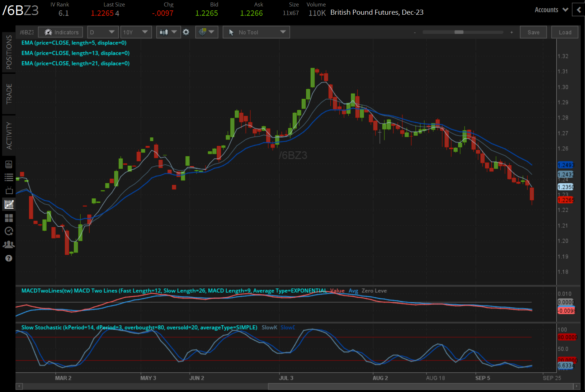Open the help question mark icon
Viewport: 585px width, 392px height.
9,258
